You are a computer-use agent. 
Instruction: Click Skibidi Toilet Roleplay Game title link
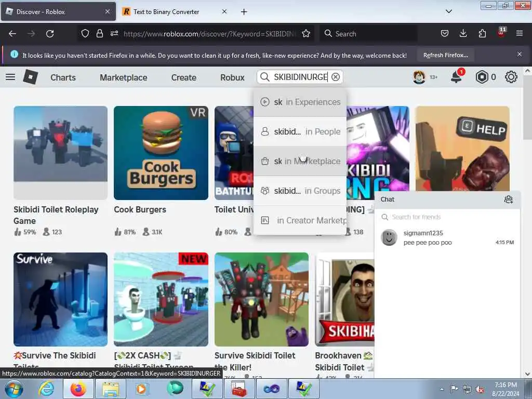tap(56, 215)
